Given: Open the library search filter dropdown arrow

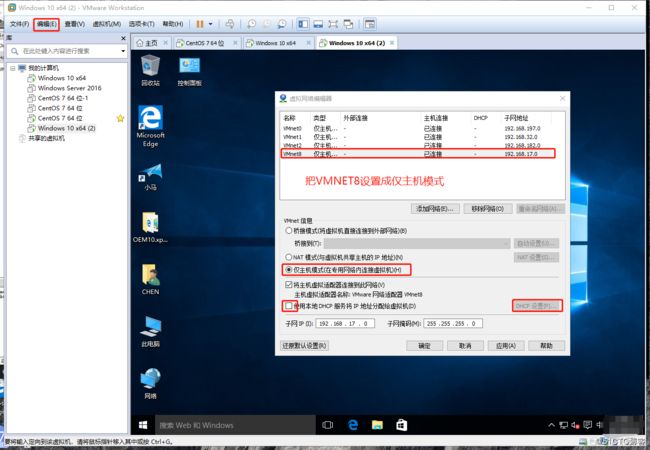Looking at the screenshot, I should pos(123,51).
